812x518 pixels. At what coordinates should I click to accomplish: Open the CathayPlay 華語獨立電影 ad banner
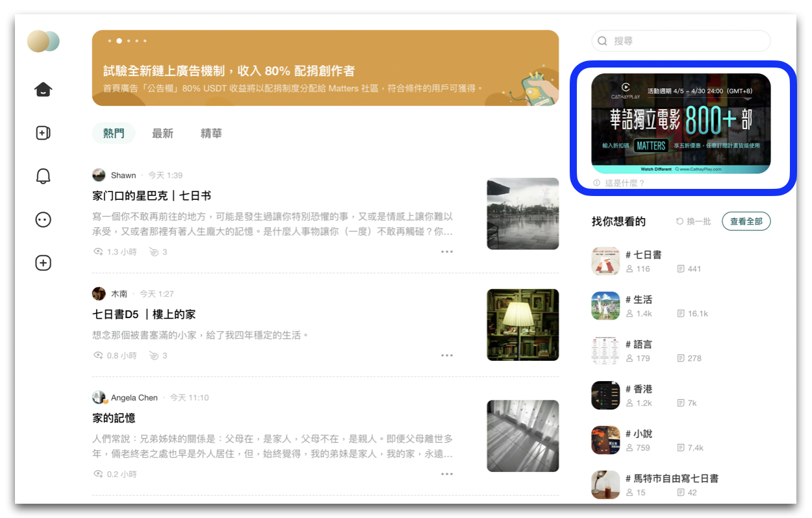point(681,123)
